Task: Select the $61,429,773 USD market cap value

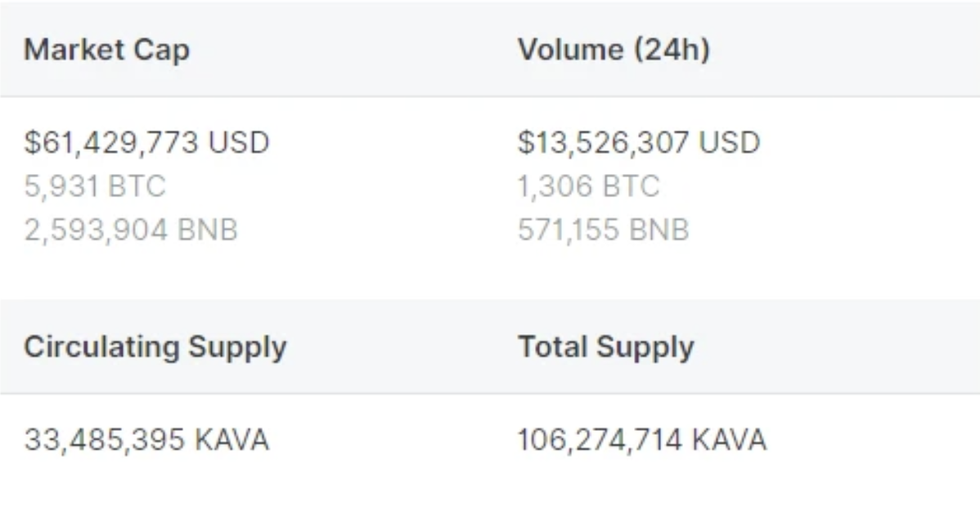Action: click(x=147, y=142)
